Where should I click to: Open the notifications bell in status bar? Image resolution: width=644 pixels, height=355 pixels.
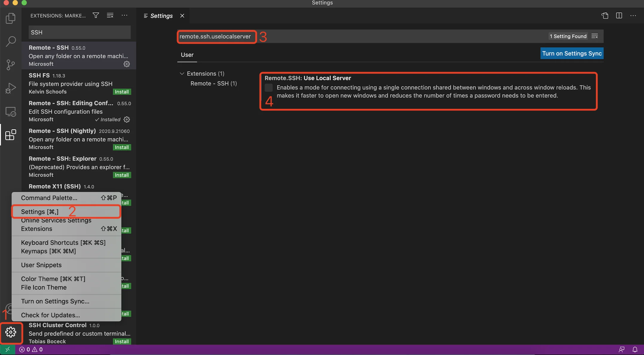click(635, 349)
